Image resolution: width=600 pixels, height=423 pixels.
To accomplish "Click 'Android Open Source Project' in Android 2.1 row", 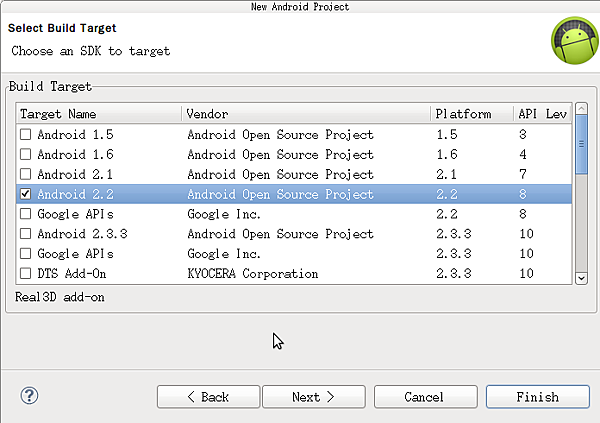I will tap(280, 174).
